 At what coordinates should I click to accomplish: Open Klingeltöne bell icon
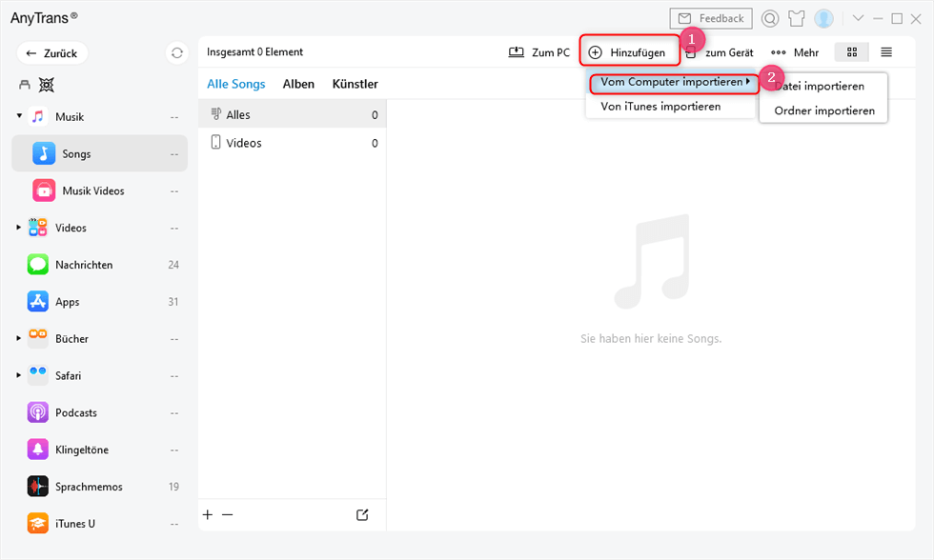point(38,450)
